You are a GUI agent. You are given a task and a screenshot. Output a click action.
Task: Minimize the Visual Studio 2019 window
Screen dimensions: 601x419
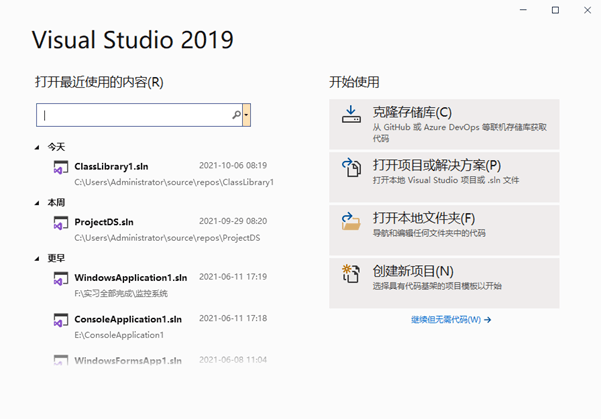coord(523,10)
